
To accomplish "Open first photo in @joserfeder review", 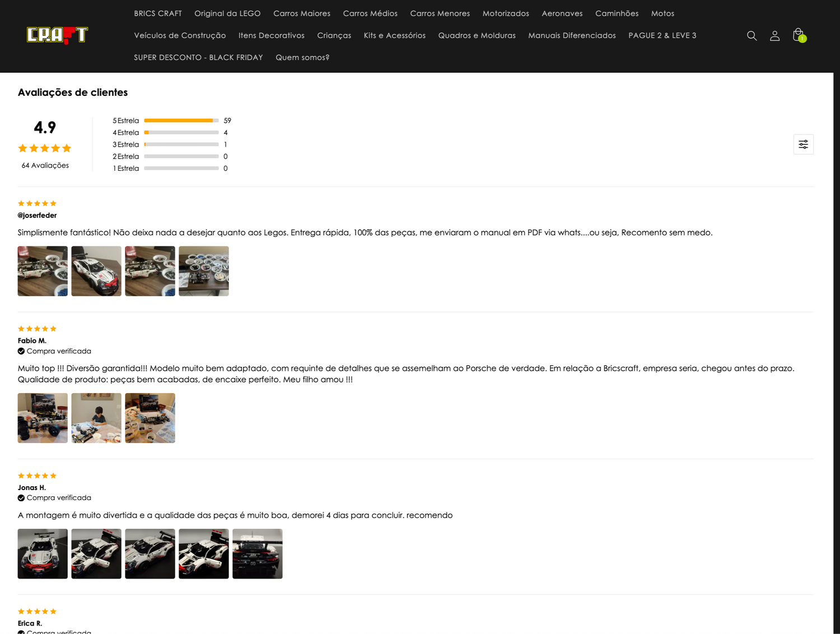I will click(43, 271).
